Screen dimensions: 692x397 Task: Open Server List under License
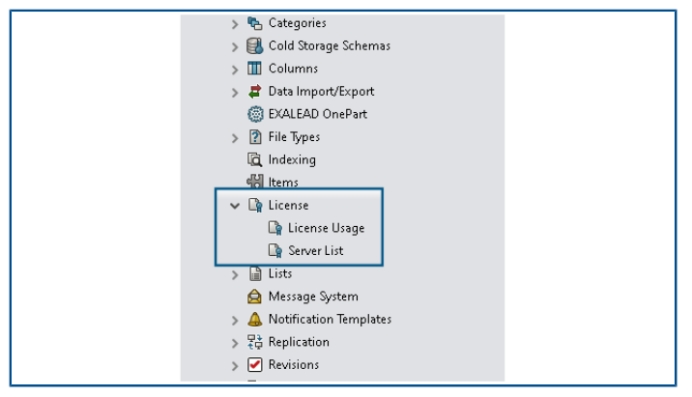point(316,251)
